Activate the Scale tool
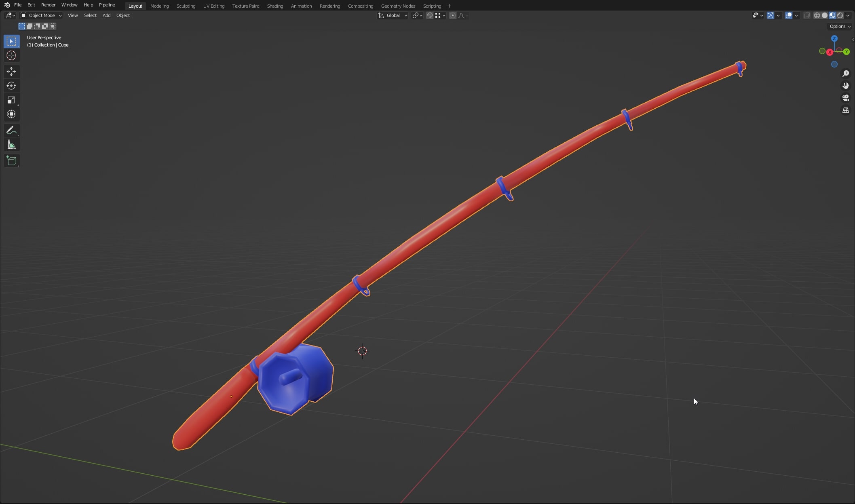The width and height of the screenshot is (855, 504). [x=11, y=100]
